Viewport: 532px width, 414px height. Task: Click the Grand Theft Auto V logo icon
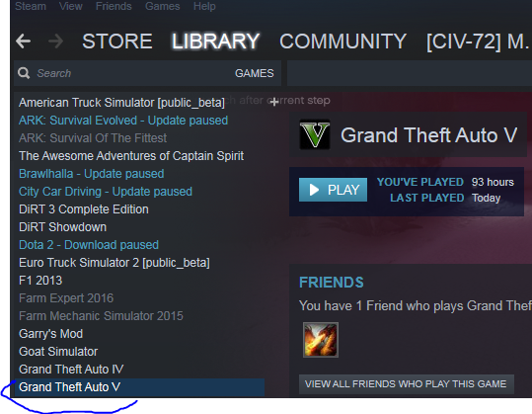click(315, 134)
